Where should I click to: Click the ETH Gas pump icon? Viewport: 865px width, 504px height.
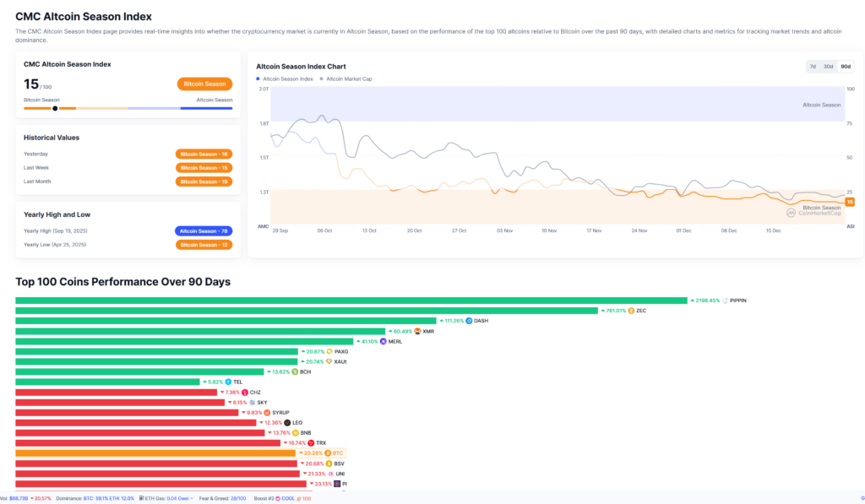pyautogui.click(x=140, y=498)
